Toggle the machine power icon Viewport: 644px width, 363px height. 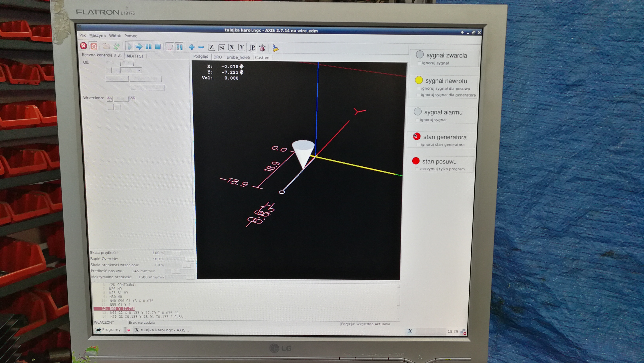94,46
